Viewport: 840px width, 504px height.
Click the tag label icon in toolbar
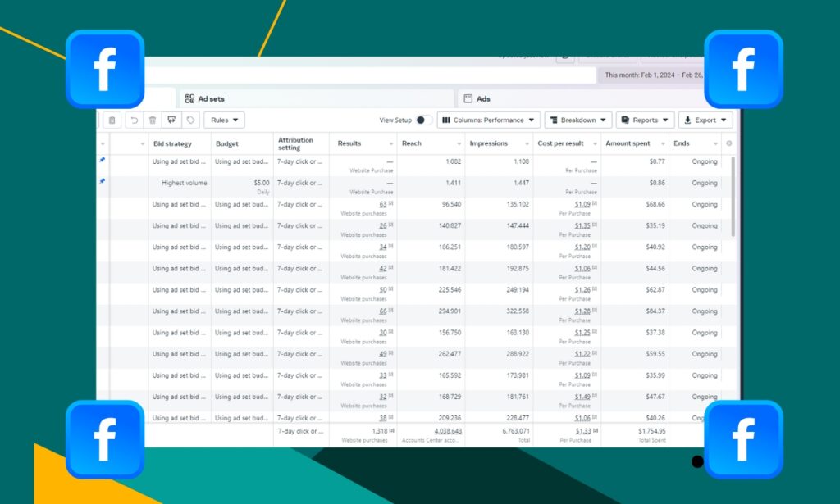pyautogui.click(x=190, y=120)
